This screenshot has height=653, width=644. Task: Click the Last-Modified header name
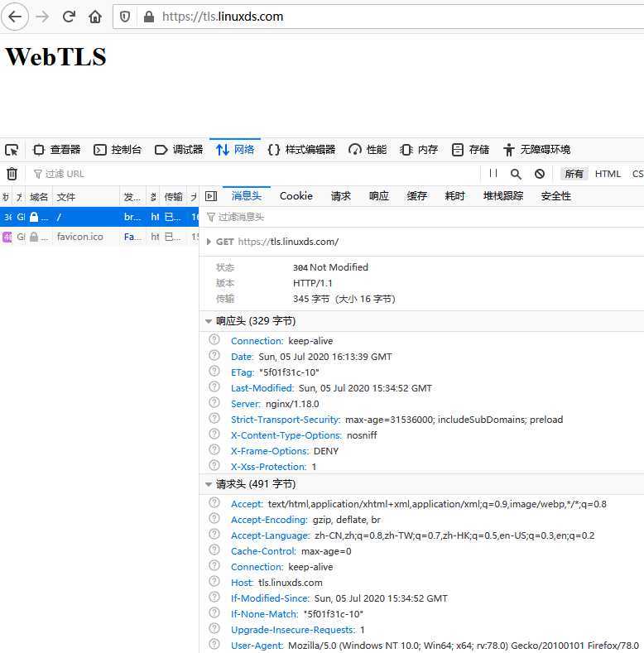pyautogui.click(x=262, y=388)
